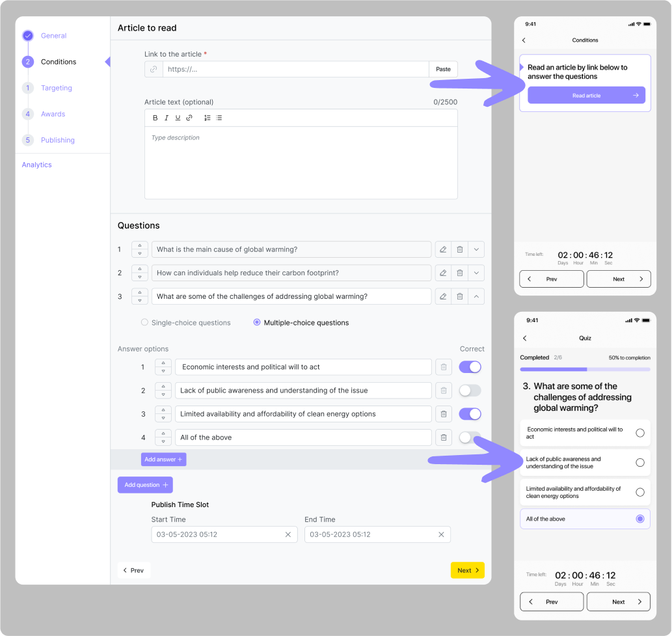The image size is (672, 636).
Task: Click the underline formatting icon
Action: click(178, 118)
